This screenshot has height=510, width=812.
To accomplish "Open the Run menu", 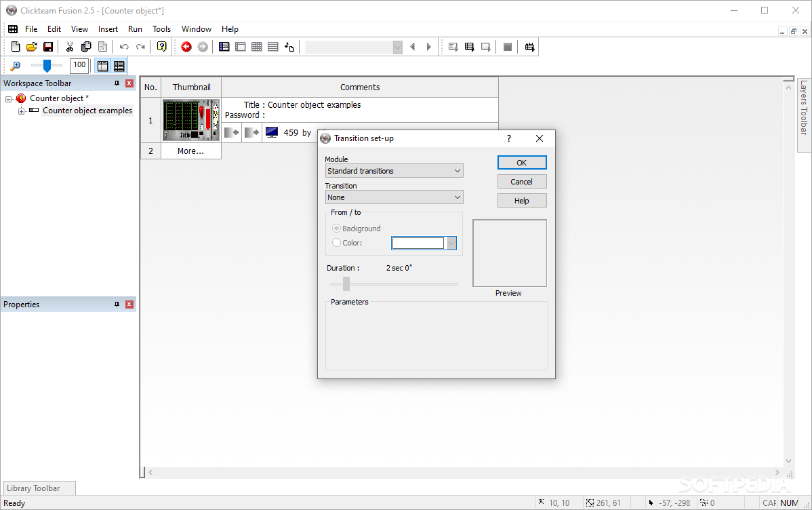I will point(135,29).
